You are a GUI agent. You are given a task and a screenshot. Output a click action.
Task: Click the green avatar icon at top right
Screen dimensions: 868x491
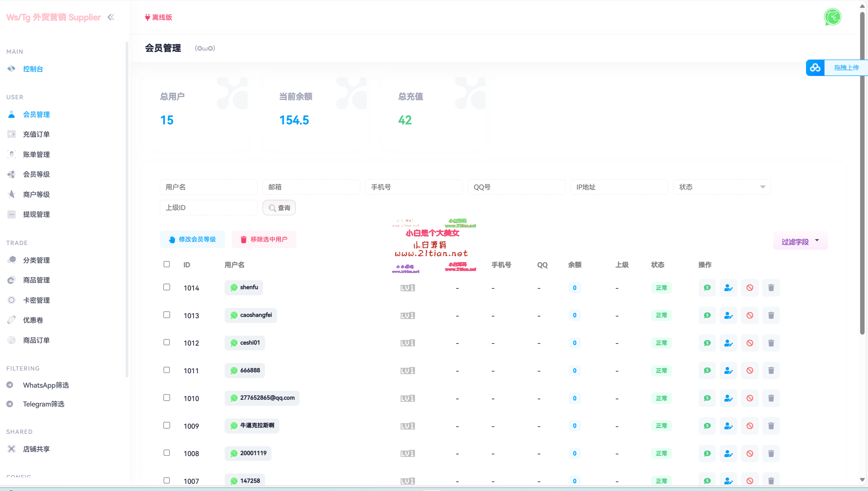point(832,17)
